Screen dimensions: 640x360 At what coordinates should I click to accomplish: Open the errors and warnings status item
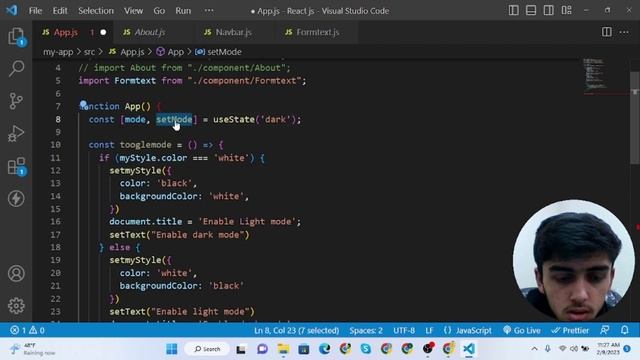[27, 330]
